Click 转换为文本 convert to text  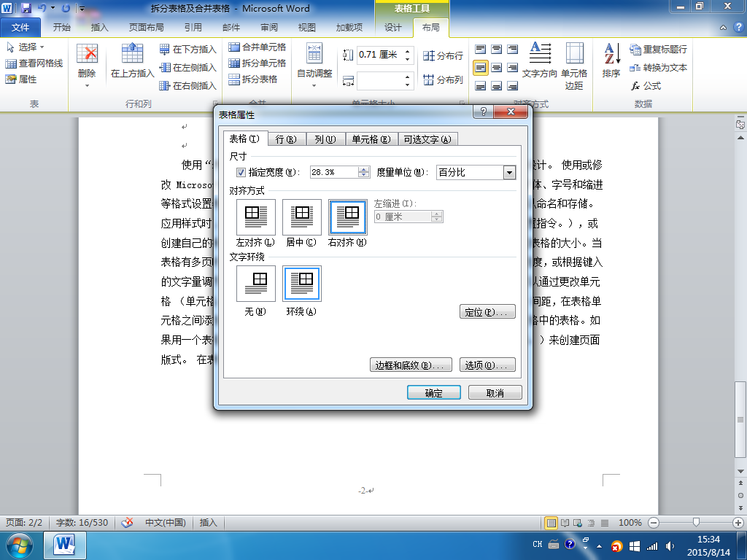click(658, 68)
